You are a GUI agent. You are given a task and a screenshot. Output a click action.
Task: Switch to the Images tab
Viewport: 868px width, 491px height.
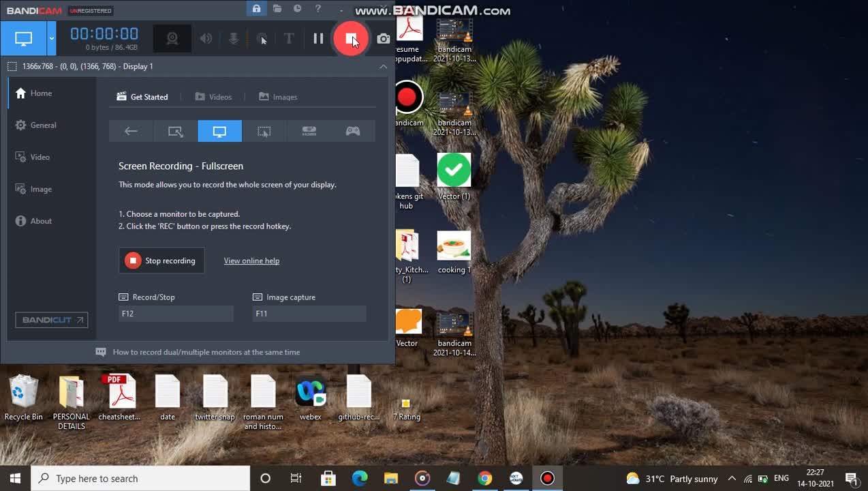point(278,97)
